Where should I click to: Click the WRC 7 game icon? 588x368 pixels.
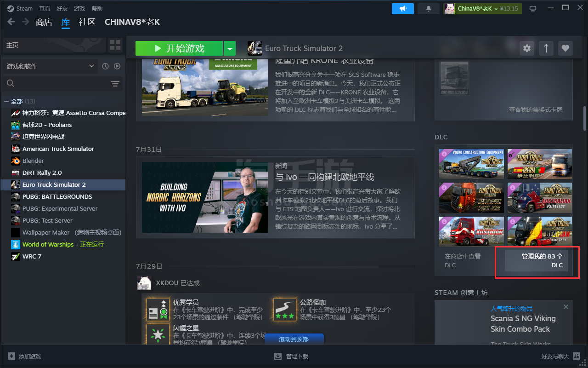click(x=16, y=256)
